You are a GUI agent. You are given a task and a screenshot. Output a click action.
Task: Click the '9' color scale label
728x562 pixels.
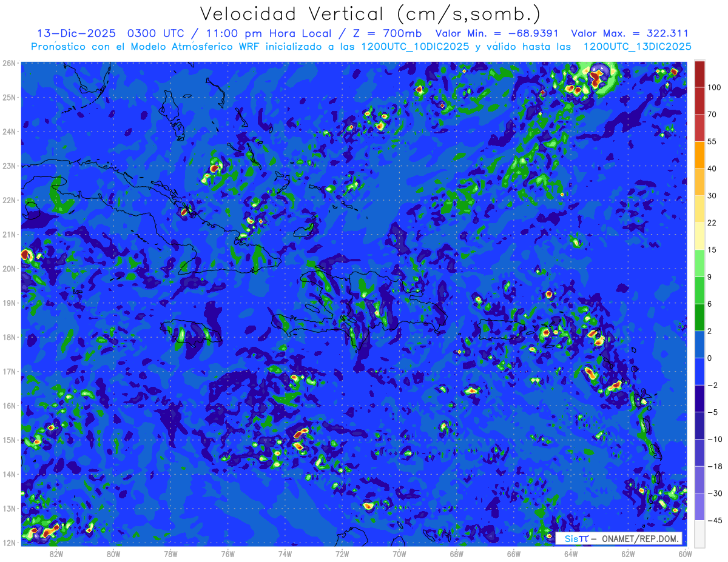710,276
